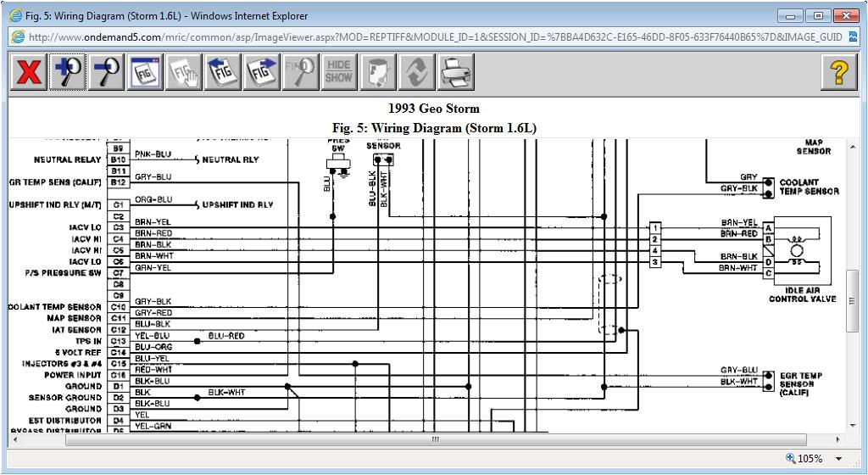Open the figure window icon
This screenshot has width=868, height=475.
(x=145, y=72)
